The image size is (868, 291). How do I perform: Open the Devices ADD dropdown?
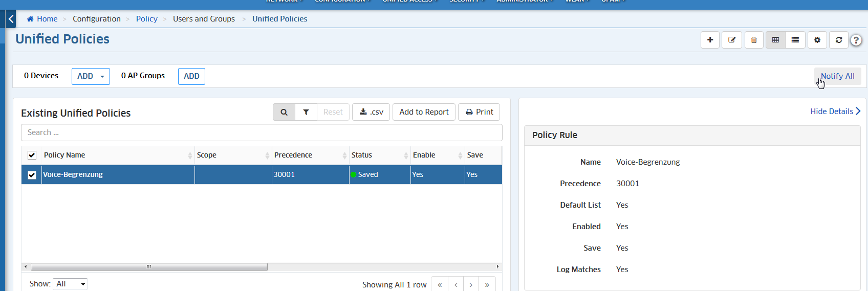pos(91,76)
